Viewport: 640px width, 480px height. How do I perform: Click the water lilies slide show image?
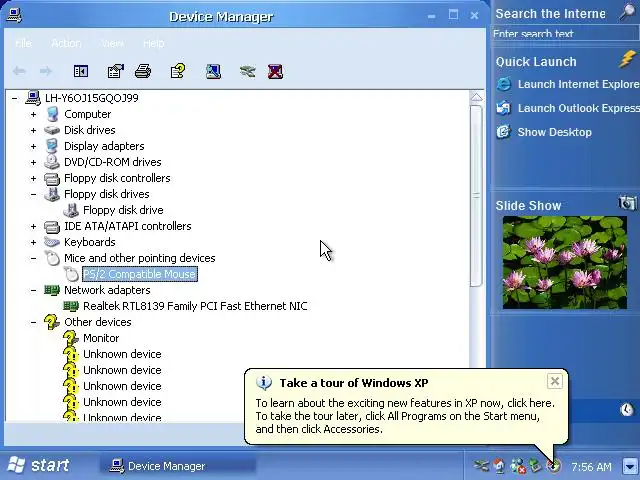tap(565, 262)
